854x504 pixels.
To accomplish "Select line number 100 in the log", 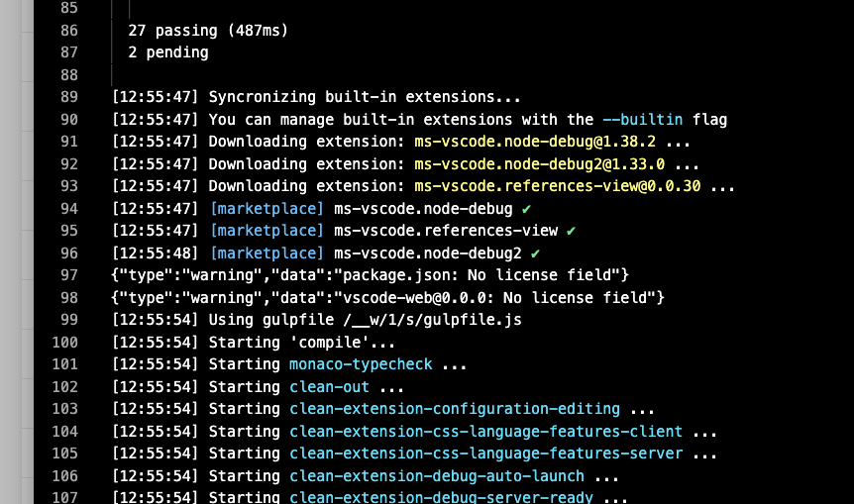I will pos(64,343).
